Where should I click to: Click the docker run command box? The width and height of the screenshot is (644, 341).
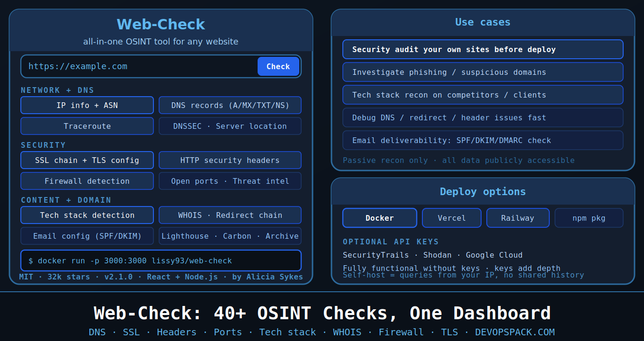pos(161,260)
